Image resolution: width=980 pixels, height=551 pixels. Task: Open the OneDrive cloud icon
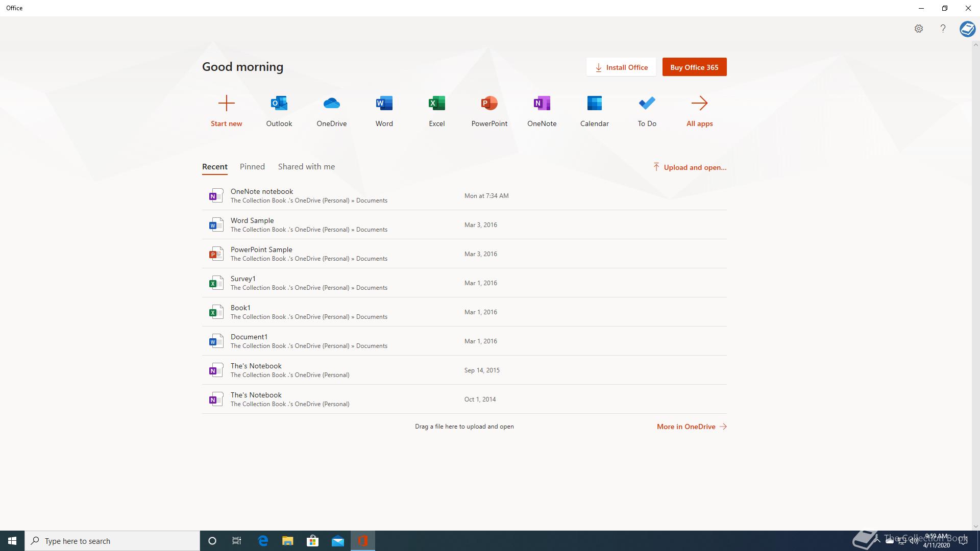tap(332, 103)
